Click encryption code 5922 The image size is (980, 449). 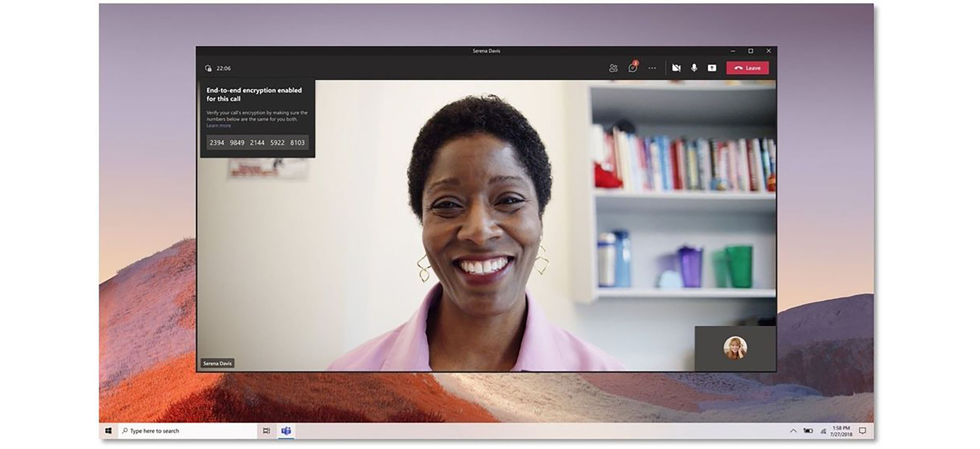(277, 143)
